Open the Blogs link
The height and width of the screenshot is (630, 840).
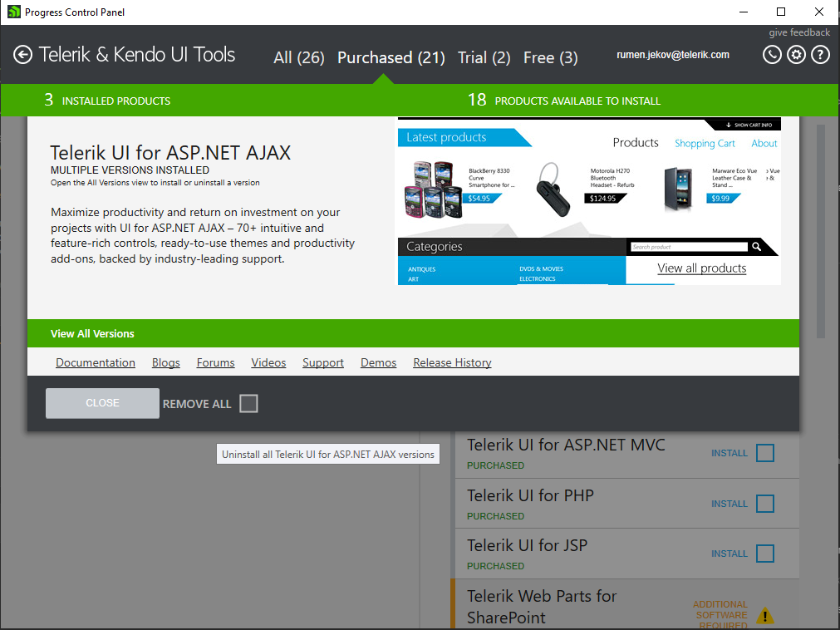coord(165,362)
